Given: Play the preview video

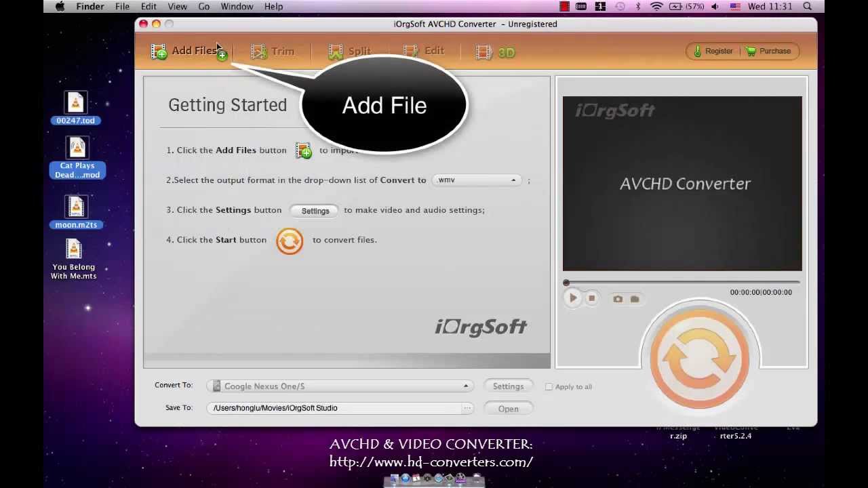Looking at the screenshot, I should point(573,298).
